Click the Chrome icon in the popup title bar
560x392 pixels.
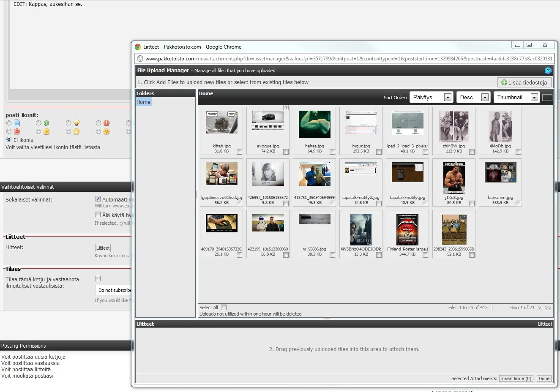click(138, 47)
